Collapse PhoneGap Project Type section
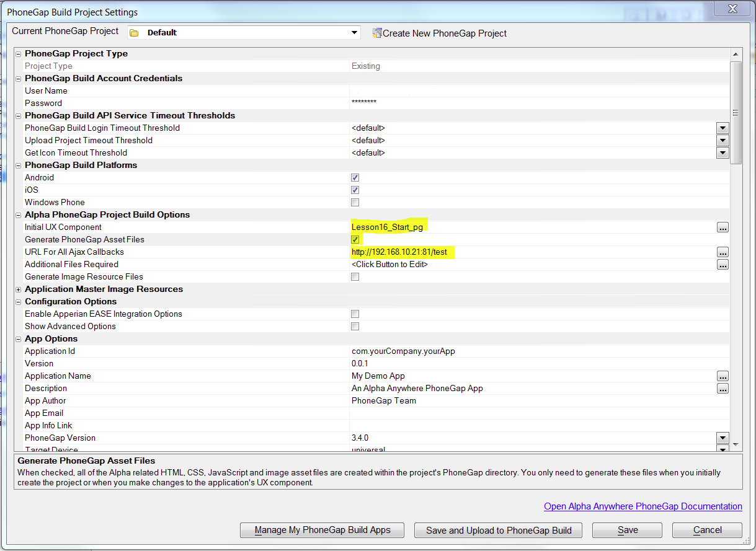 click(x=19, y=54)
